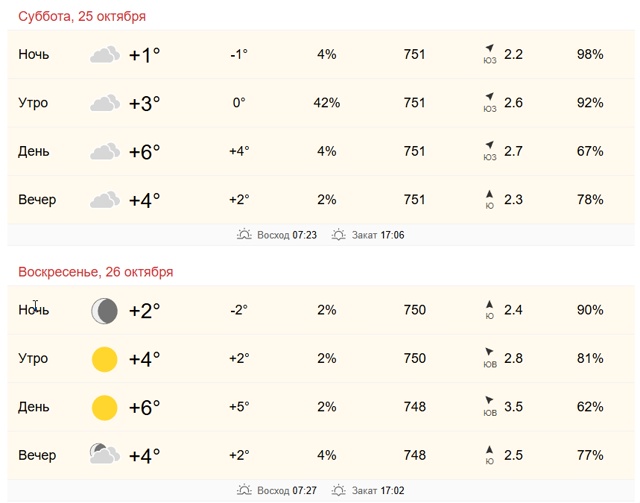Click the sunset icon beside Закат 17:06
Viewport: 640px width, 503px height.
[340, 236]
